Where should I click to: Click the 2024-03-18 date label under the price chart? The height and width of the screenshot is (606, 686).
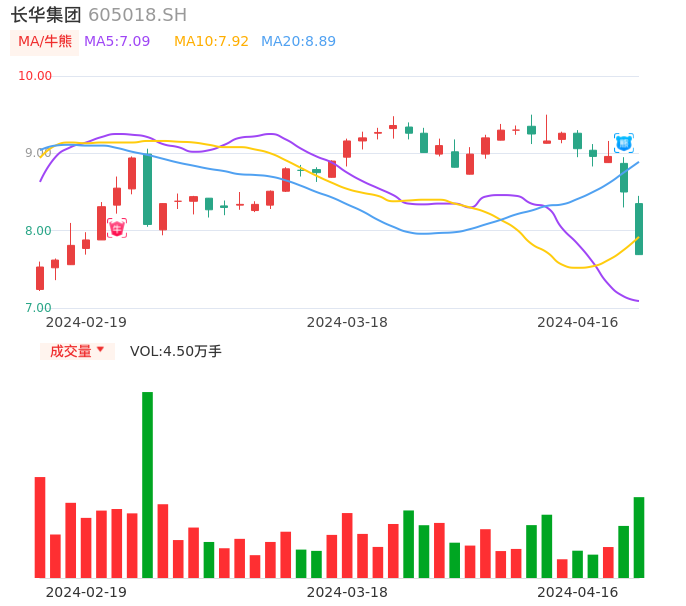pyautogui.click(x=347, y=322)
